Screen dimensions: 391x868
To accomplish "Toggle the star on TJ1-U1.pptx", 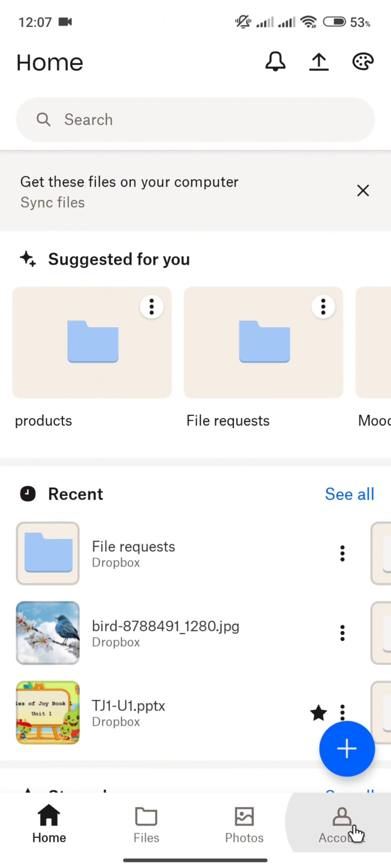I will 318,713.
